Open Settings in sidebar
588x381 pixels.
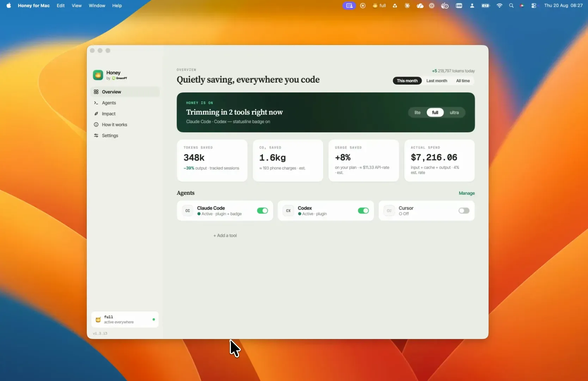click(125, 135)
